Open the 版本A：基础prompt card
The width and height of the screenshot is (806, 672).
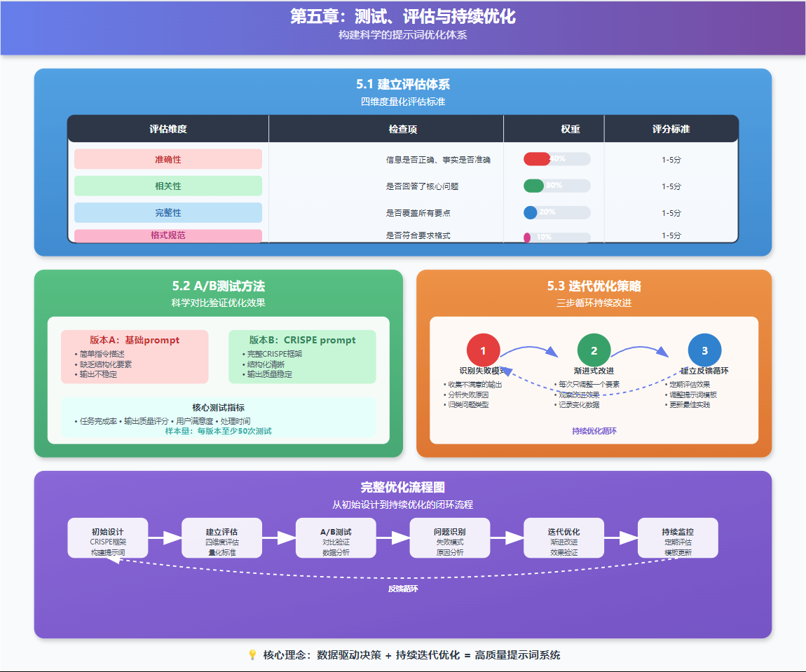tap(135, 357)
